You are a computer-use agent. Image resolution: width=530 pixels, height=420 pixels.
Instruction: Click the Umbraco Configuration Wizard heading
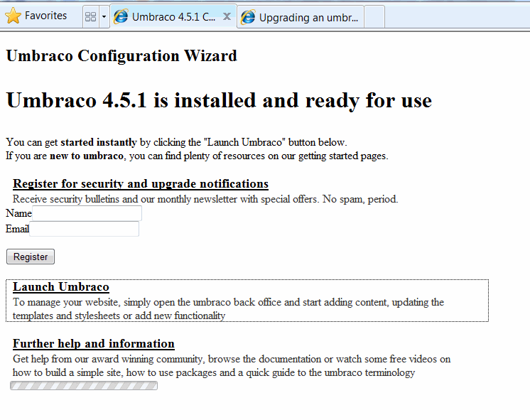[121, 56]
